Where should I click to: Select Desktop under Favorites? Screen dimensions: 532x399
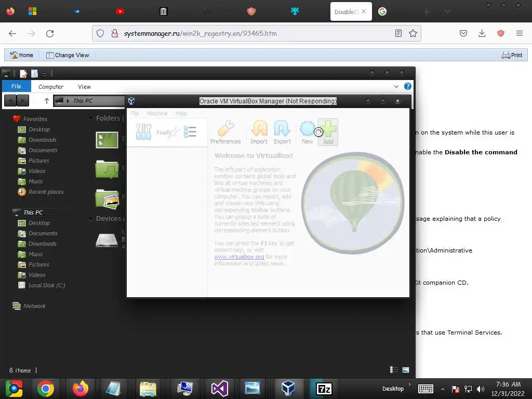click(39, 129)
